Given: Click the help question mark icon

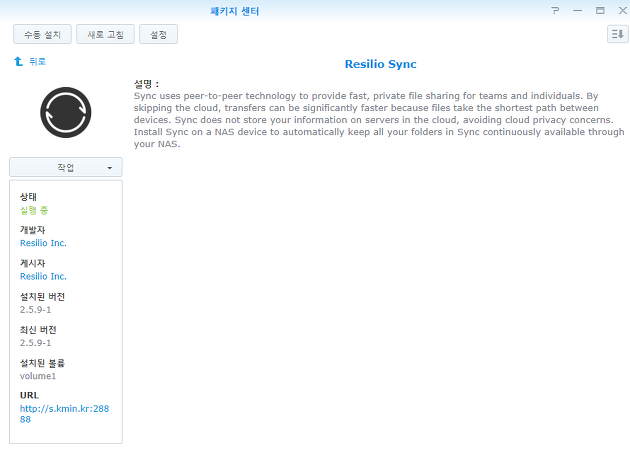Looking at the screenshot, I should (555, 10).
